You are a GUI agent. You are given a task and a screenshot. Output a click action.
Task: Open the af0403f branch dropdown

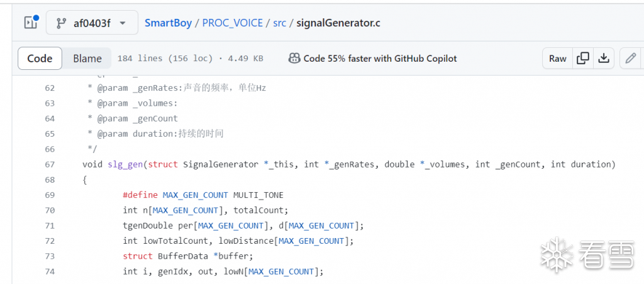(x=91, y=23)
